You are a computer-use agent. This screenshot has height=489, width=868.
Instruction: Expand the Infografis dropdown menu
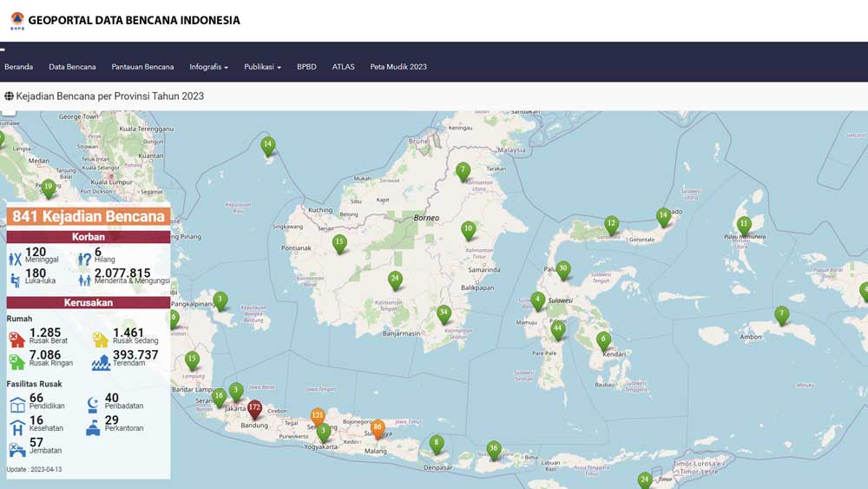point(208,67)
